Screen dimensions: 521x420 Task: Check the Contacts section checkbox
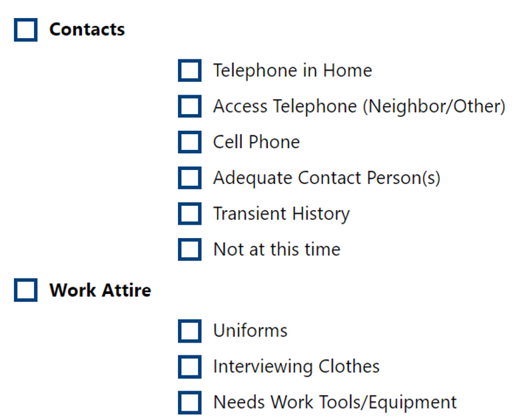click(25, 30)
